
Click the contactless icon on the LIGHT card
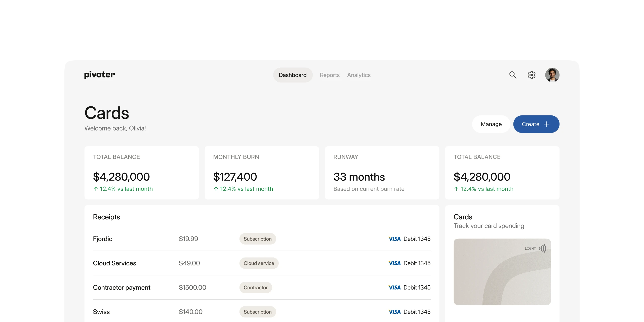click(542, 249)
